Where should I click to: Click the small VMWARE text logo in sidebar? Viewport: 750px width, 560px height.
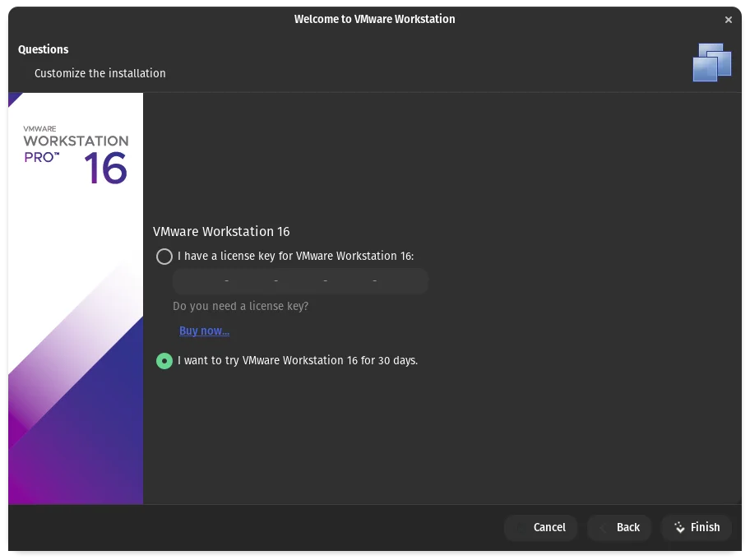pyautogui.click(x=40, y=128)
